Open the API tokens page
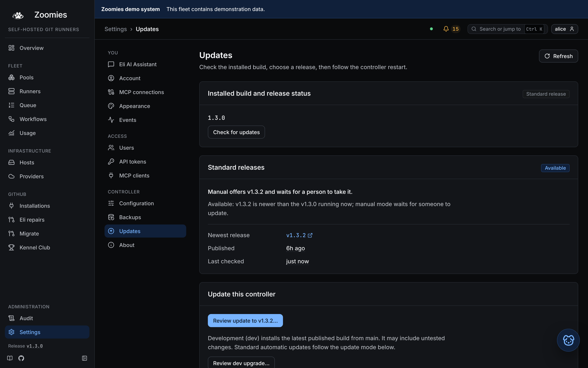The width and height of the screenshot is (588, 368). [x=145, y=162]
